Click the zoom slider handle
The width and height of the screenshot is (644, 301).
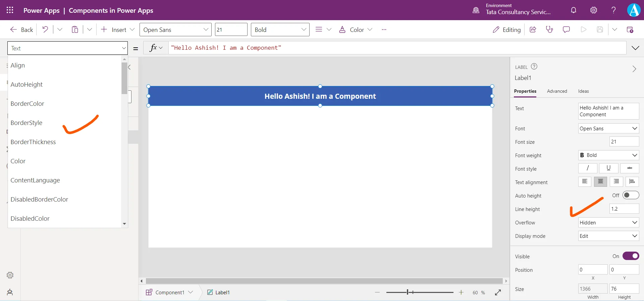pos(408,292)
